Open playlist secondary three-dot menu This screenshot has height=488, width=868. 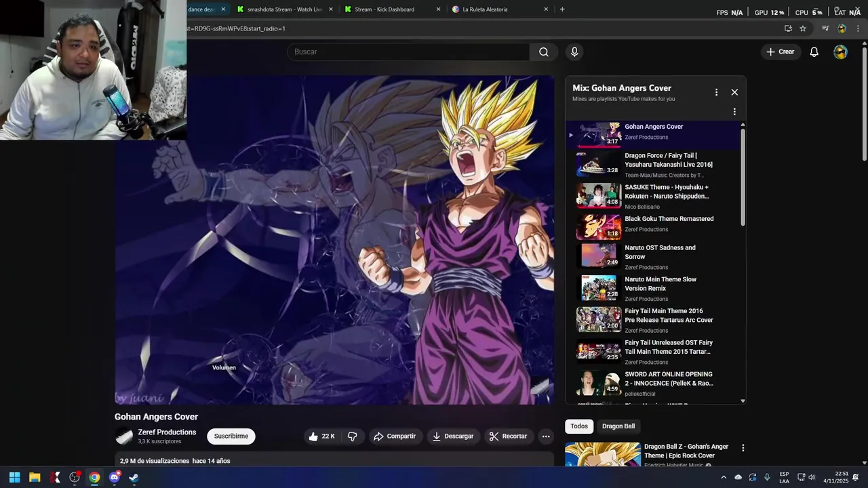pyautogui.click(x=734, y=112)
